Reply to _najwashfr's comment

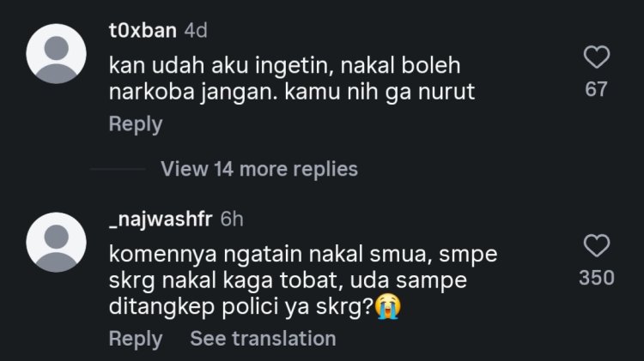tap(136, 339)
